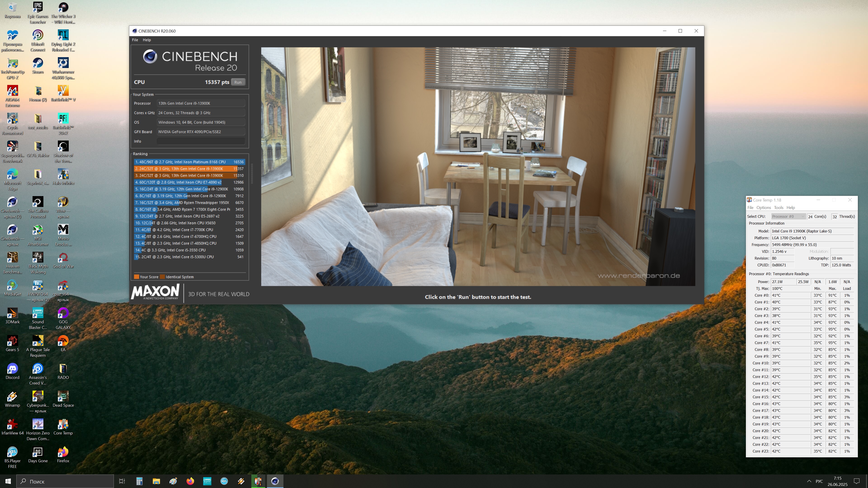This screenshot has width=868, height=488.
Task: Click the Run button next to CPU score
Action: tap(238, 82)
